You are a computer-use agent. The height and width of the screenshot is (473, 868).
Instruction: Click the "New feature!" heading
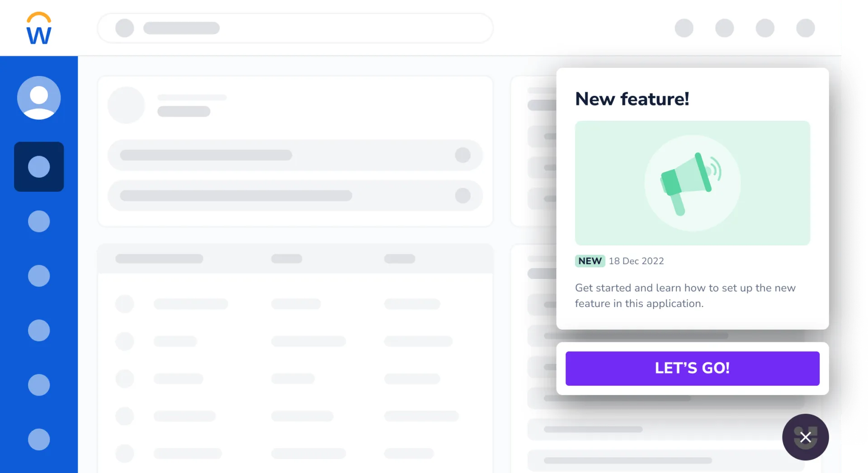point(632,99)
